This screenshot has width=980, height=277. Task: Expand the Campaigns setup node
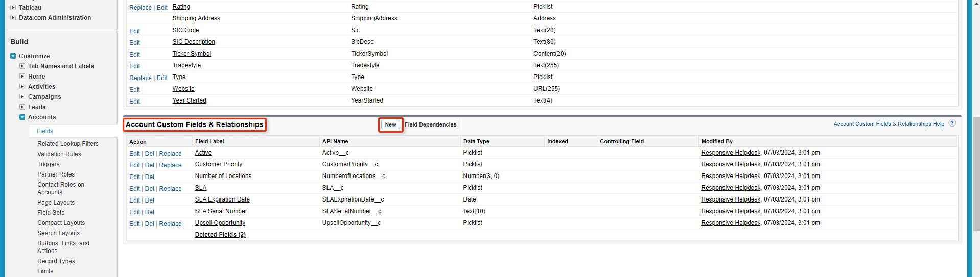tap(22, 97)
